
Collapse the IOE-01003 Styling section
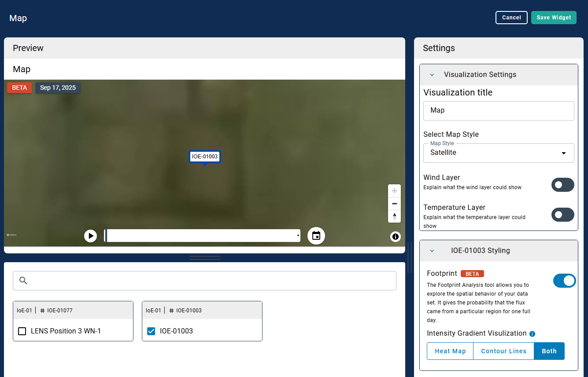tap(432, 251)
